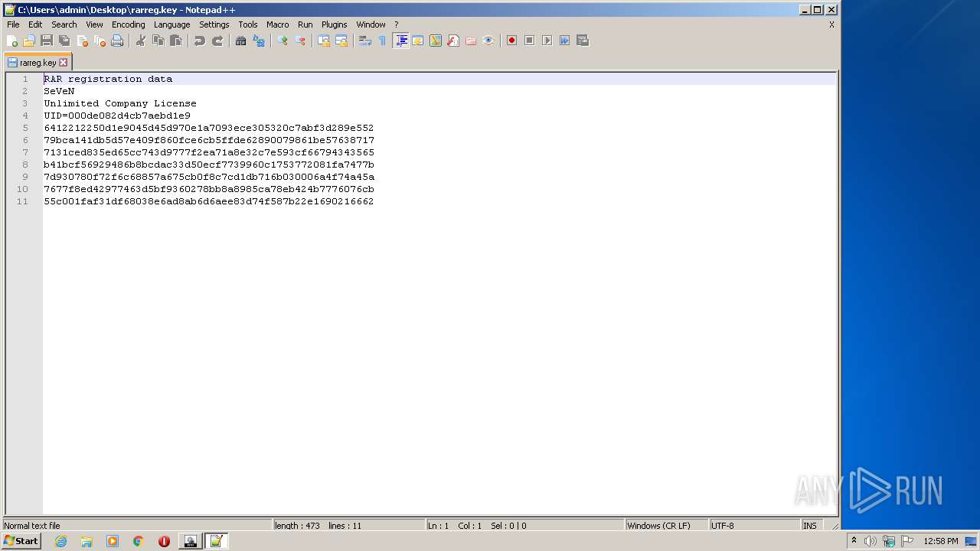Open the Plugins menu
The height and width of the screenshot is (551, 980).
pyautogui.click(x=334, y=24)
